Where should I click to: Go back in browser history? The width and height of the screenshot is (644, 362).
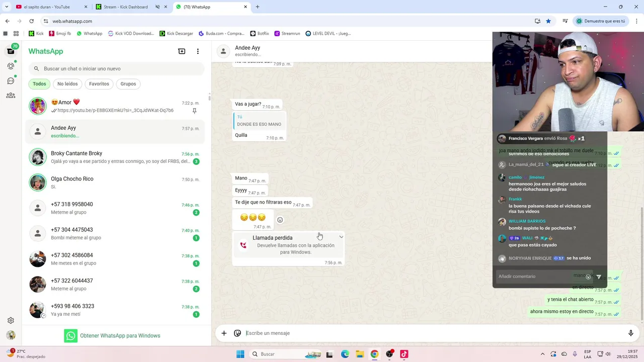tap(7, 21)
